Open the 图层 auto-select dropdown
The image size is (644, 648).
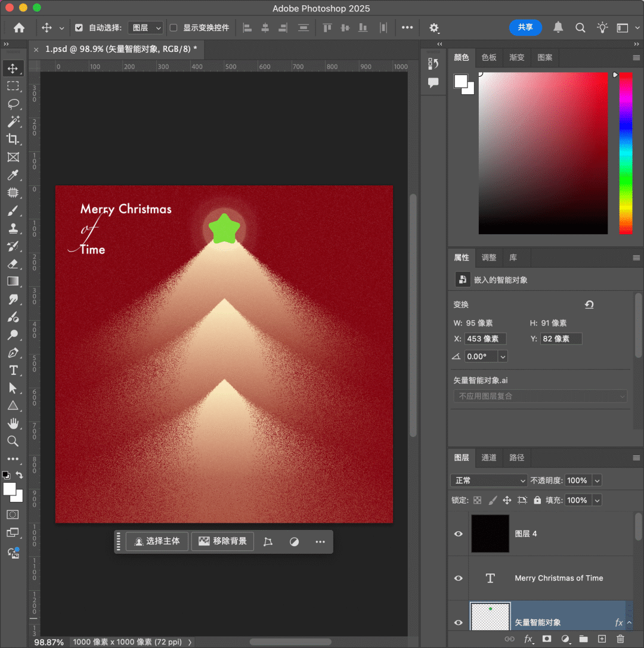click(145, 28)
